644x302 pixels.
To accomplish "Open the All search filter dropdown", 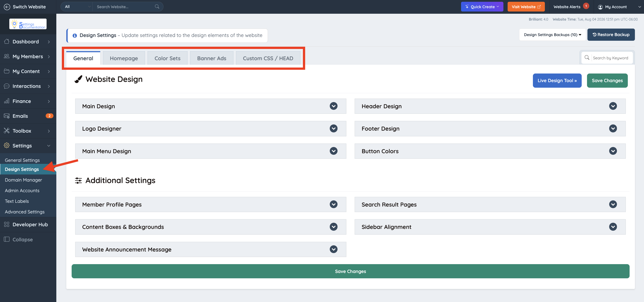I will pos(77,7).
